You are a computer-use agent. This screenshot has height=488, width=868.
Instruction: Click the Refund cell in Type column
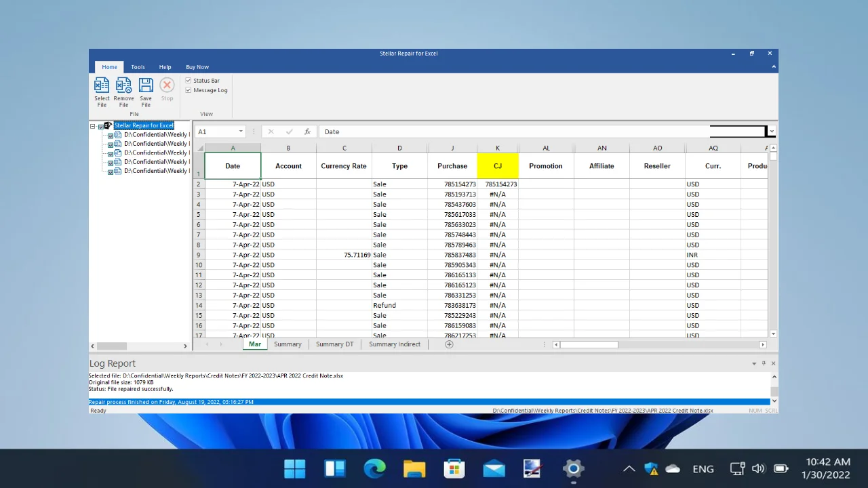(x=399, y=305)
